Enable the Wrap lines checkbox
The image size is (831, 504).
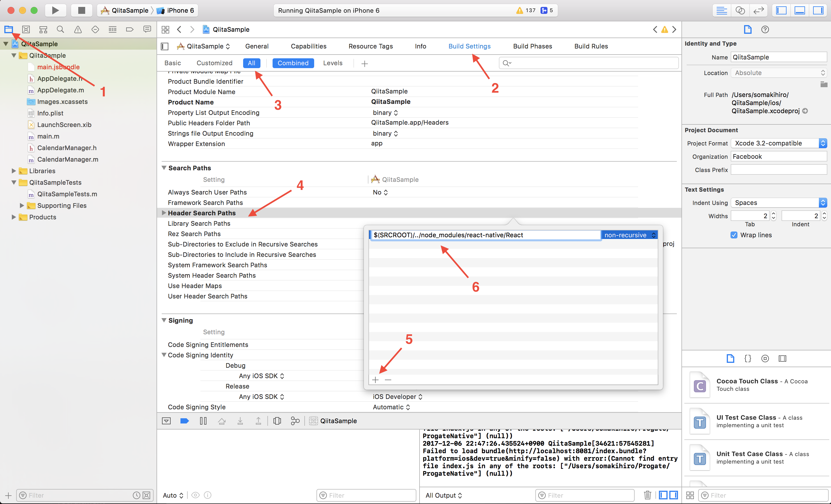tap(734, 235)
